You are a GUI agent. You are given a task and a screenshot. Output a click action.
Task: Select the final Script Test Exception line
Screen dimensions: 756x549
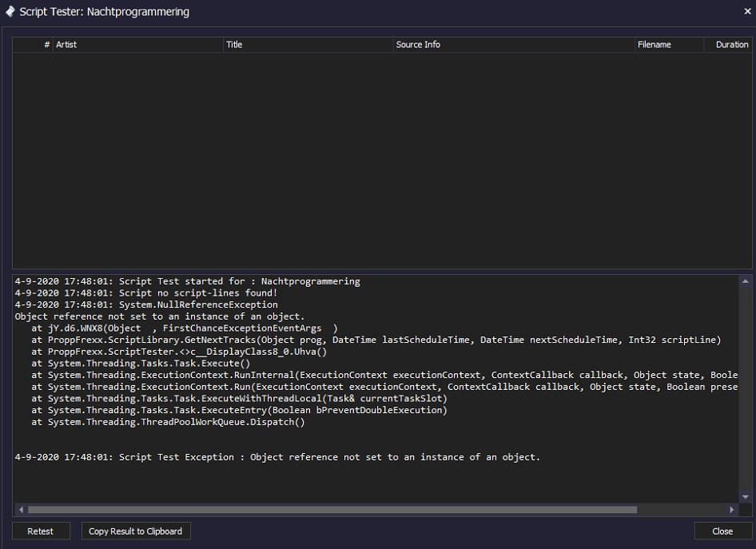click(x=277, y=457)
